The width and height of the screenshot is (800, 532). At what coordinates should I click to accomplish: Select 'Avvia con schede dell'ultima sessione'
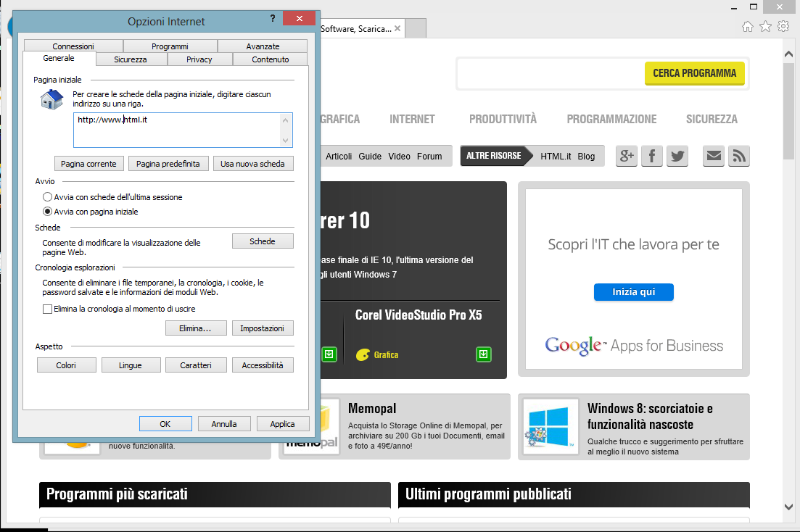tap(47, 197)
